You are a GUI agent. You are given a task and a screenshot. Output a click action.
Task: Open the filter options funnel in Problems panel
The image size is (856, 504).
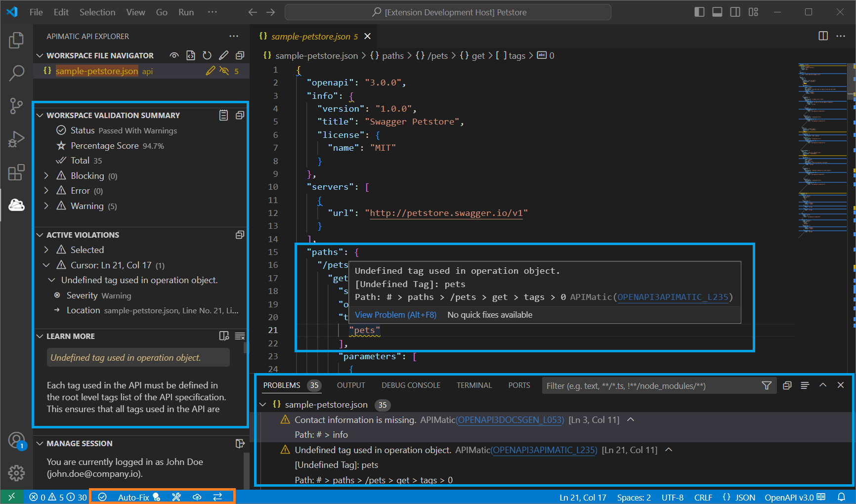(767, 385)
